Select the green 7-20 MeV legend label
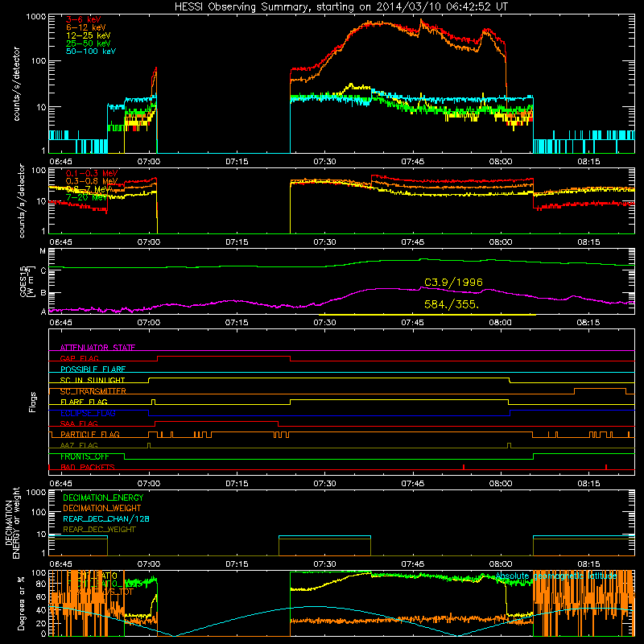644x644 pixels. point(87,197)
